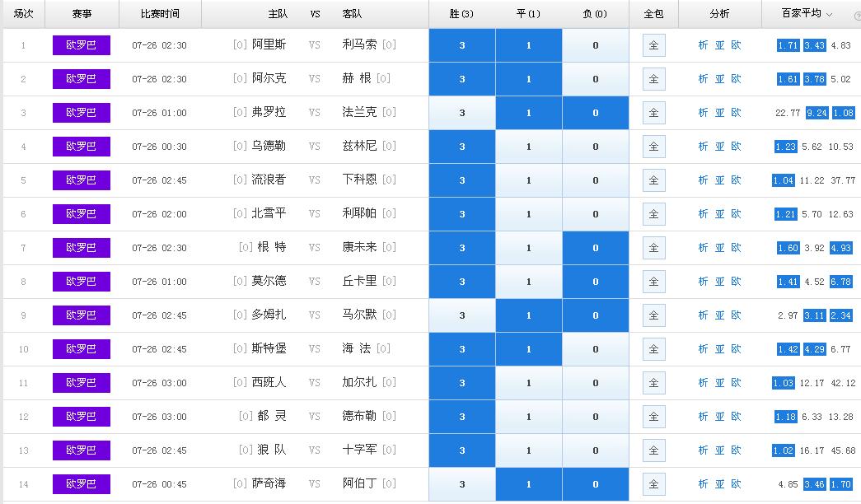This screenshot has width=861, height=504.
Task: Click 欧罗巴 badge in row 14
Action: click(x=82, y=484)
